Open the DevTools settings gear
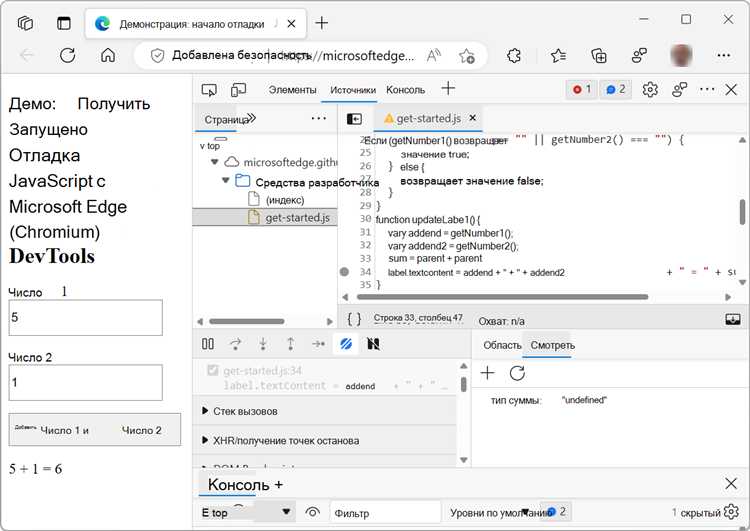The height and width of the screenshot is (531, 750). pyautogui.click(x=650, y=89)
